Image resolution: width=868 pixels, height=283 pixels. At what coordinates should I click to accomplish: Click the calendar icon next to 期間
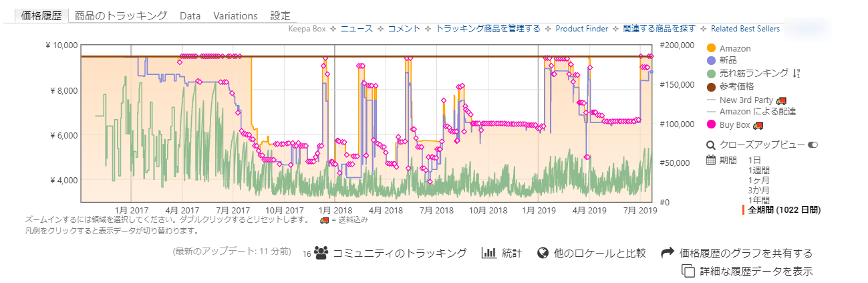711,160
